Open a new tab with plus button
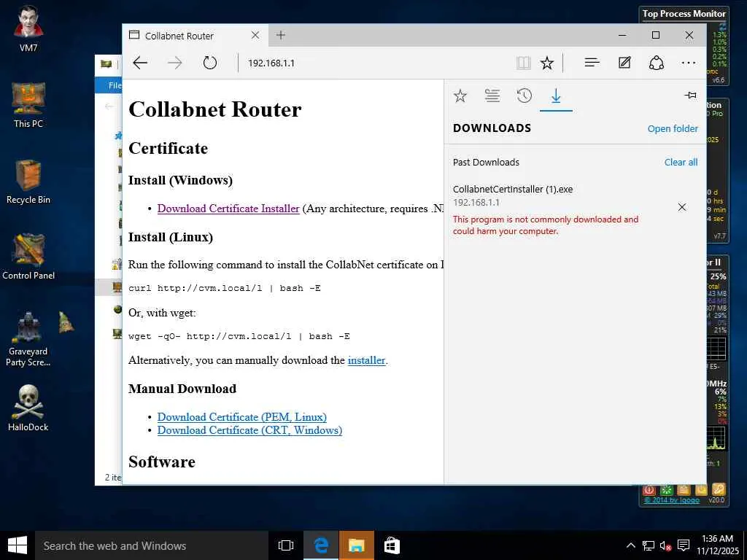The width and height of the screenshot is (747, 560). [x=281, y=35]
